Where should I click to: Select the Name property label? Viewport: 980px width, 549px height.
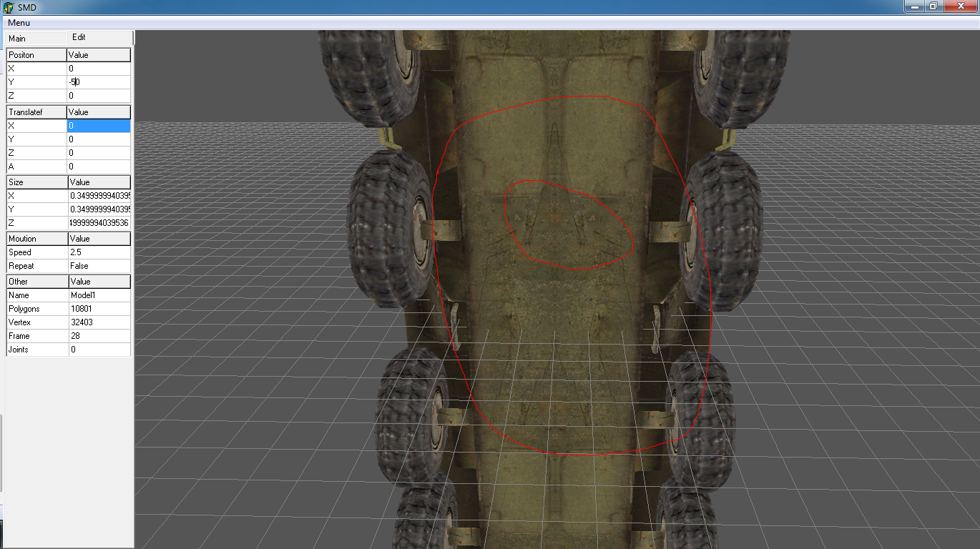click(37, 295)
